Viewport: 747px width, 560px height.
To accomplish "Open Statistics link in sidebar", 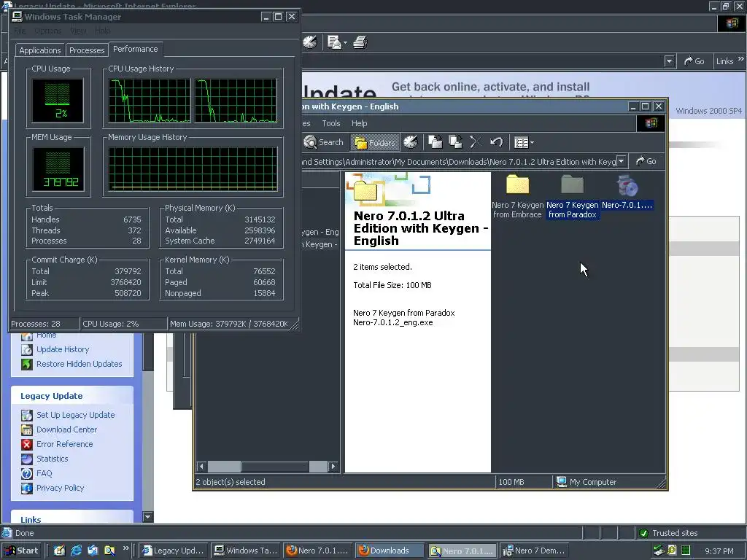I will point(53,459).
